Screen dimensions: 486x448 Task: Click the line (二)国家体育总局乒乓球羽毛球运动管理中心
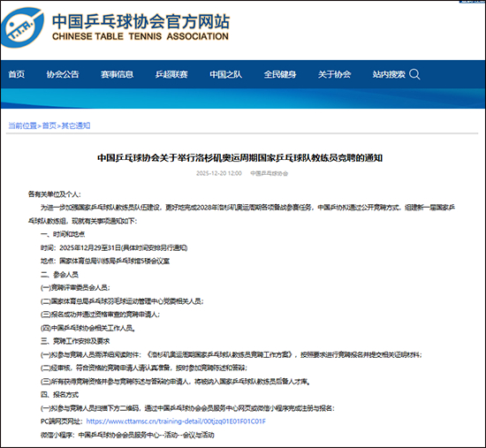pyautogui.click(x=122, y=301)
